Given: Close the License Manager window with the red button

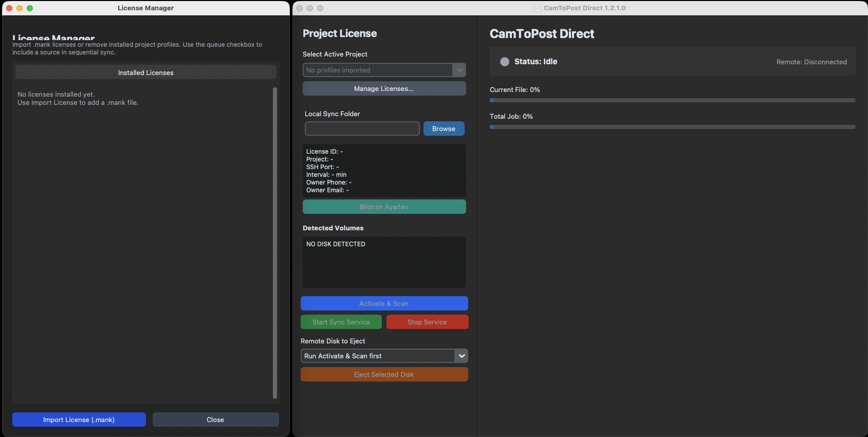Looking at the screenshot, I should click(x=9, y=8).
